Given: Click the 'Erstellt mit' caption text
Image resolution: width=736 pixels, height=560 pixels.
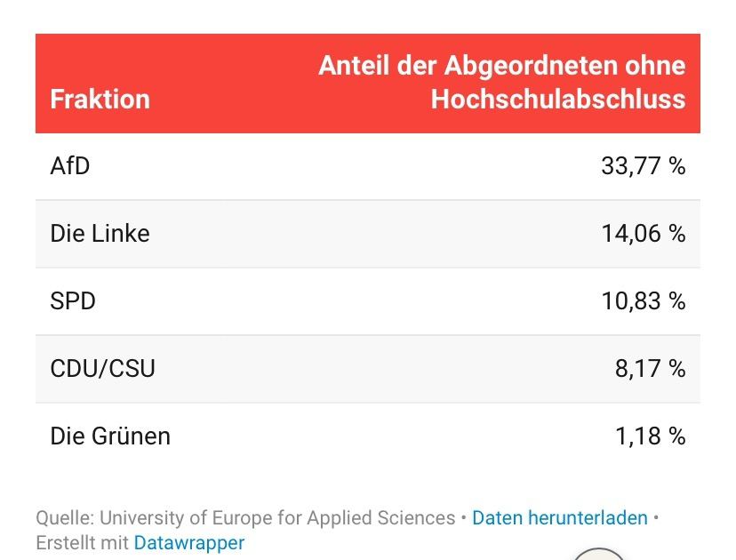Looking at the screenshot, I should pyautogui.click(x=82, y=542).
